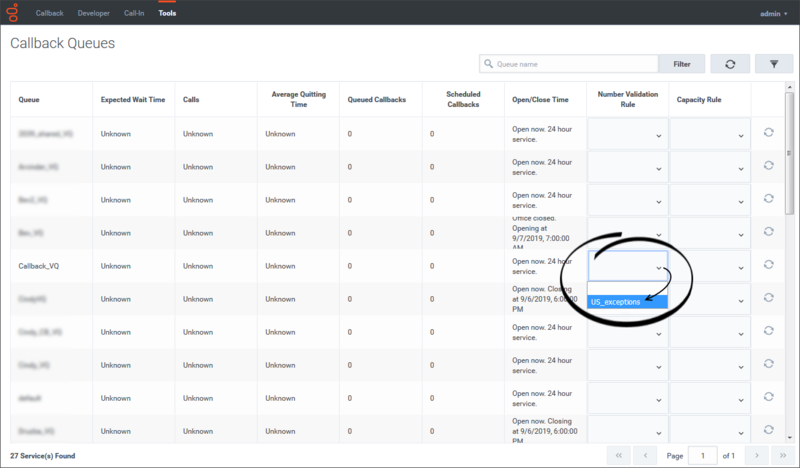The image size is (800, 468).
Task: Open the Callback tab in navigation
Action: point(49,13)
